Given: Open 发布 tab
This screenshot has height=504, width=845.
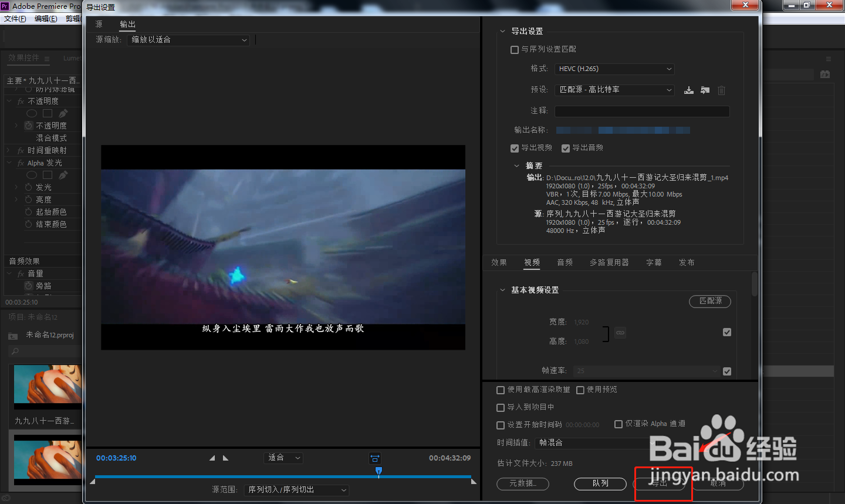Looking at the screenshot, I should (687, 262).
